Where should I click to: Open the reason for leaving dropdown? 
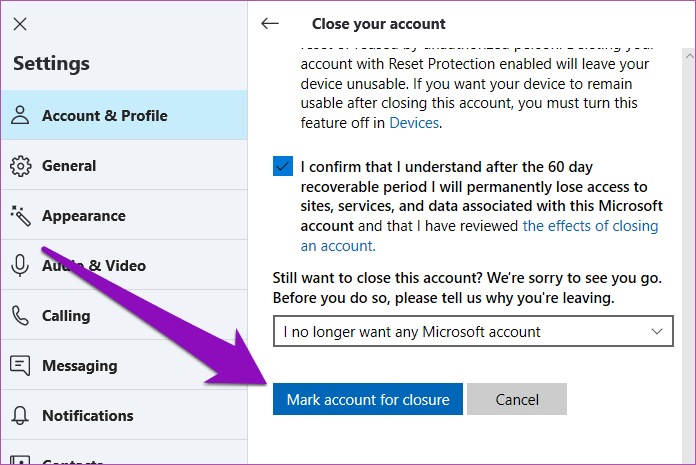tap(473, 331)
